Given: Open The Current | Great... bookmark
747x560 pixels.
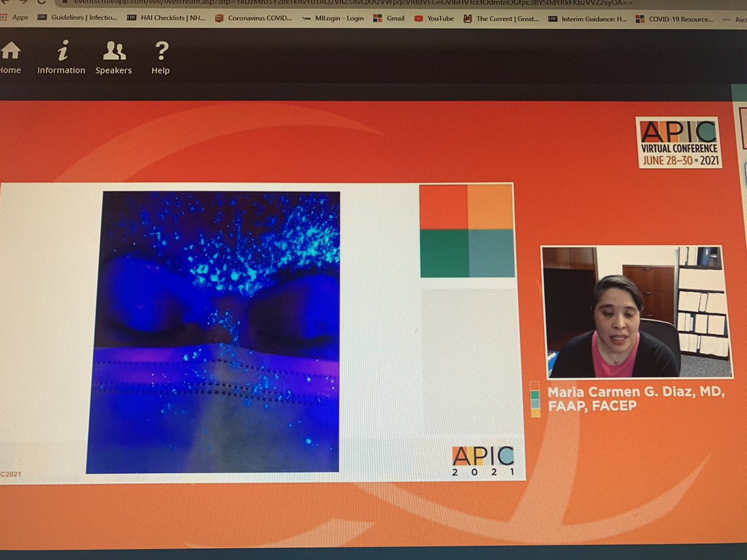Looking at the screenshot, I should click(x=501, y=19).
